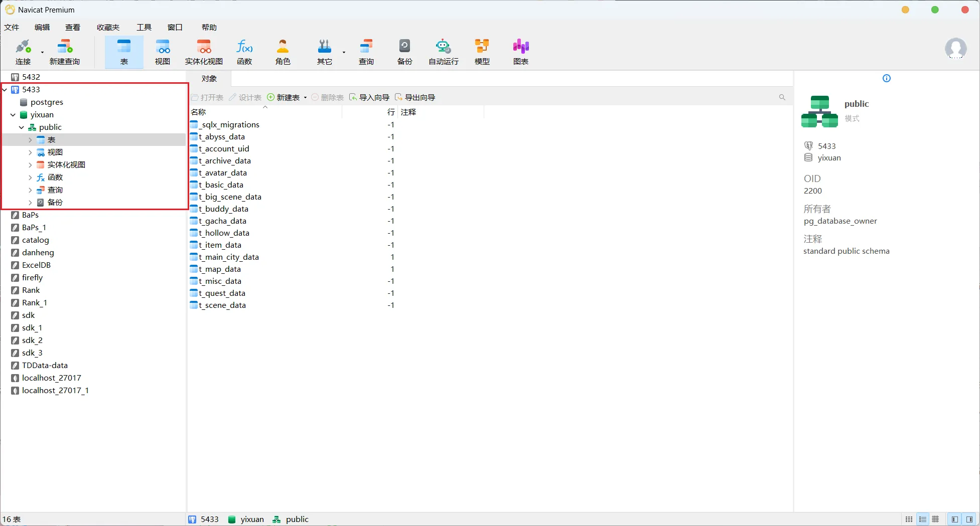Click the 导出向导 (Export Wizard) button

[415, 97]
